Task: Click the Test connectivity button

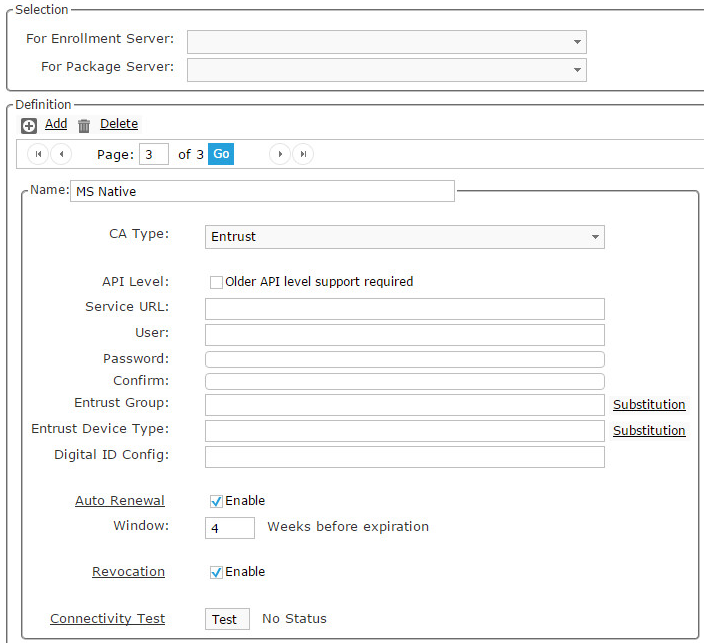Action: click(x=227, y=619)
